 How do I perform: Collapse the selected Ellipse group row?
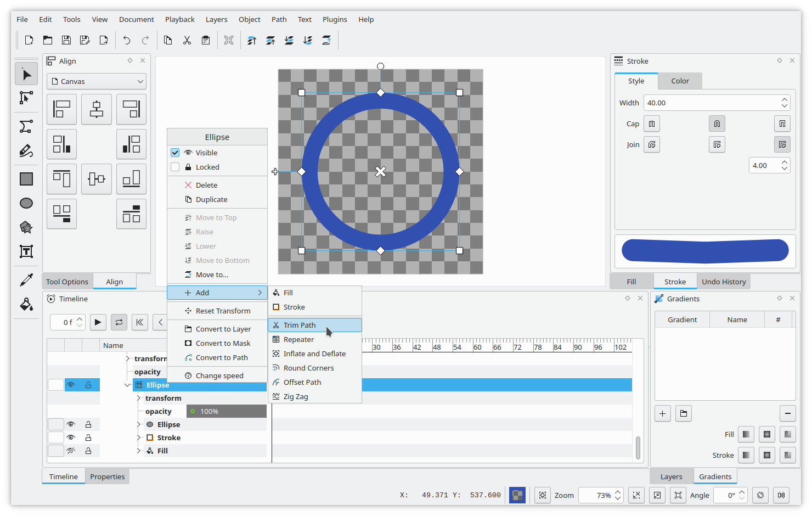click(x=127, y=385)
